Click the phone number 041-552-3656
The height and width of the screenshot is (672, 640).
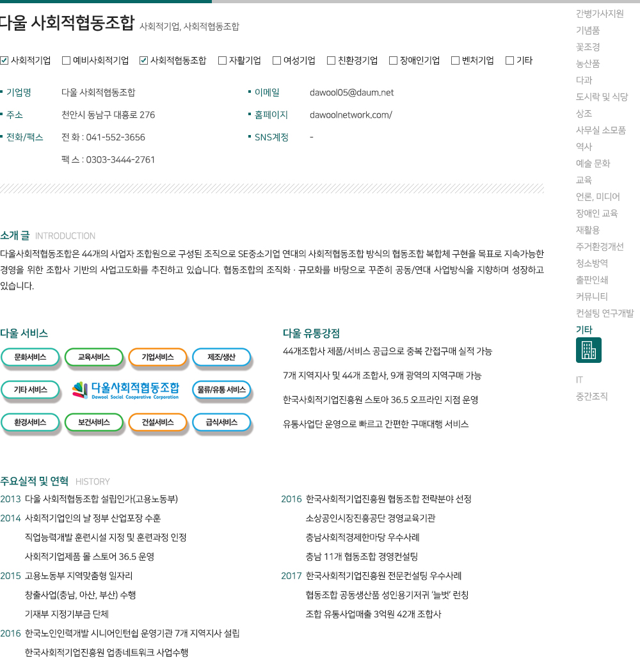click(115, 138)
